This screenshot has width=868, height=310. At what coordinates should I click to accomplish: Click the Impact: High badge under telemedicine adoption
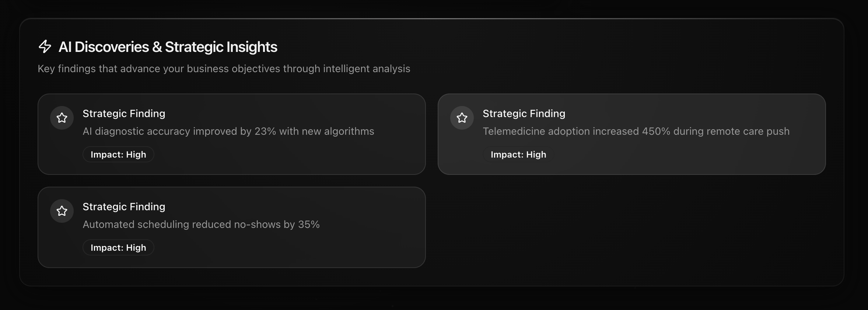(518, 155)
